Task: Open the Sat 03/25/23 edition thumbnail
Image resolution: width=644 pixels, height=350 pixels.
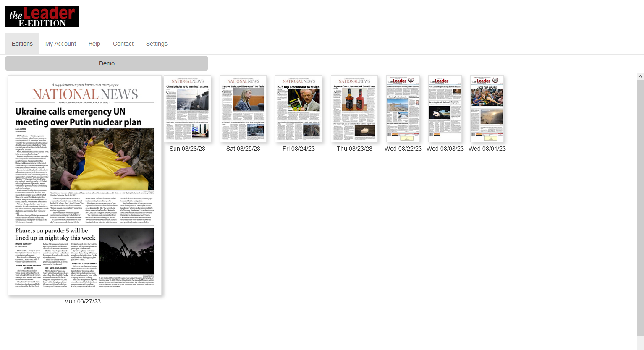Action: coord(243,109)
